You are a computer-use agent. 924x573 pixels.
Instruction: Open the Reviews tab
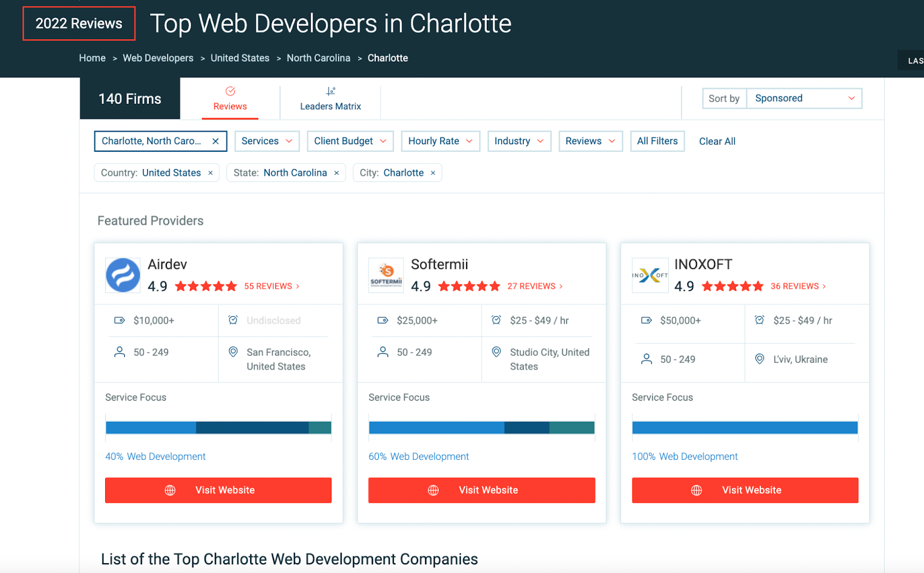tap(230, 99)
